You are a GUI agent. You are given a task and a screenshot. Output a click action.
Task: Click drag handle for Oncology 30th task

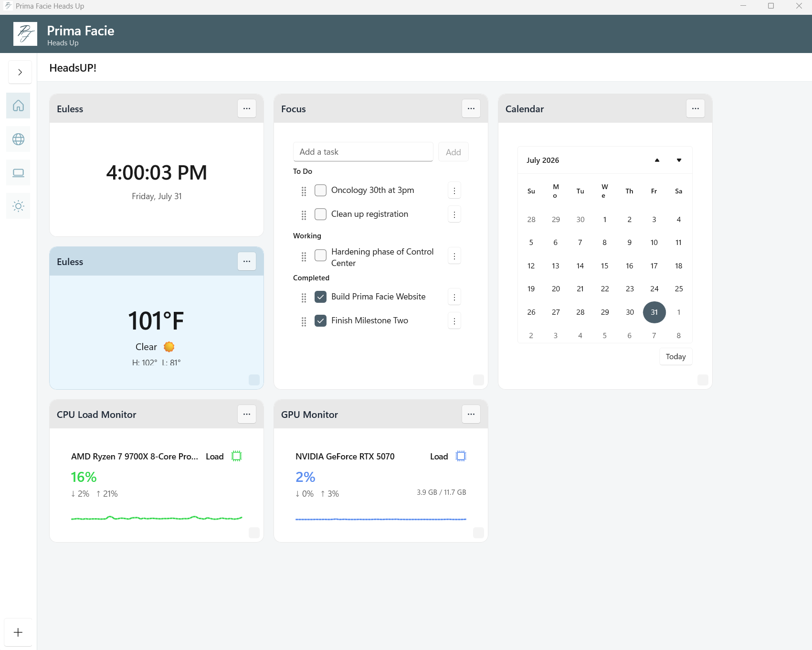(304, 192)
